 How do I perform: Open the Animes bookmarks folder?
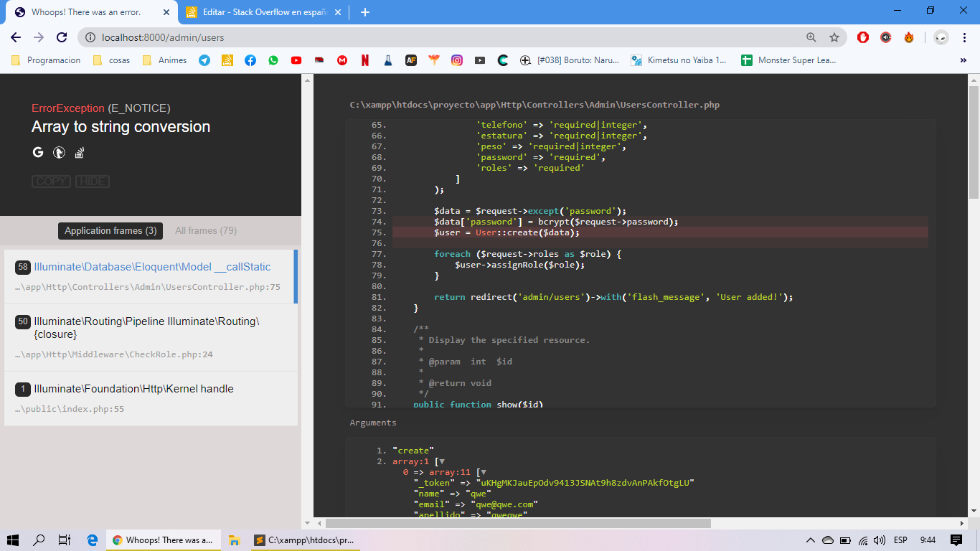coord(165,60)
